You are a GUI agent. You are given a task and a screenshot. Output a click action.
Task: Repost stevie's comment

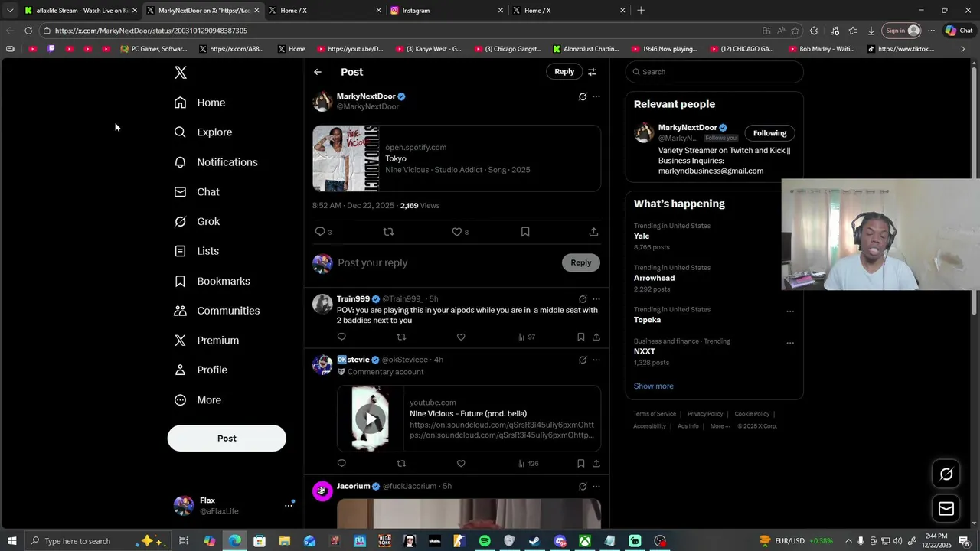[401, 463]
